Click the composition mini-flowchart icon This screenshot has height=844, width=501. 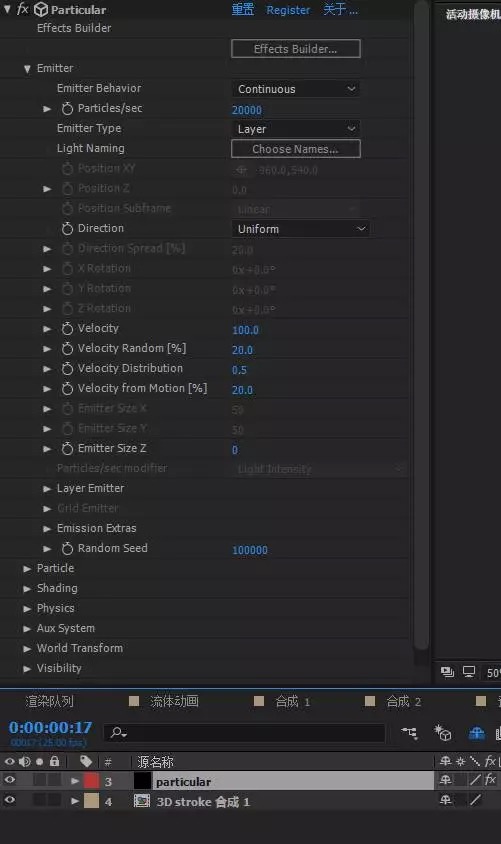click(409, 733)
